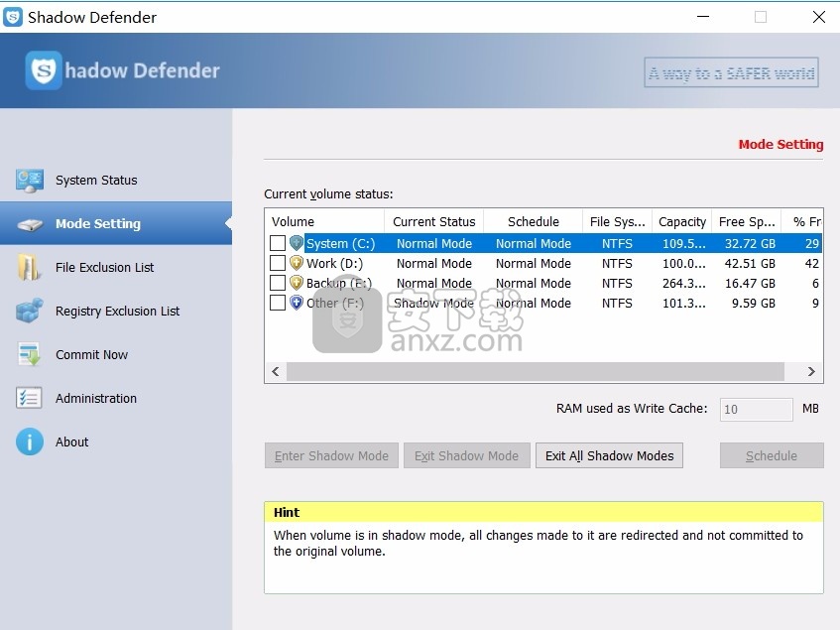Click the 32.72 GB free space value
Image resolution: width=840 pixels, height=630 pixels.
point(750,244)
